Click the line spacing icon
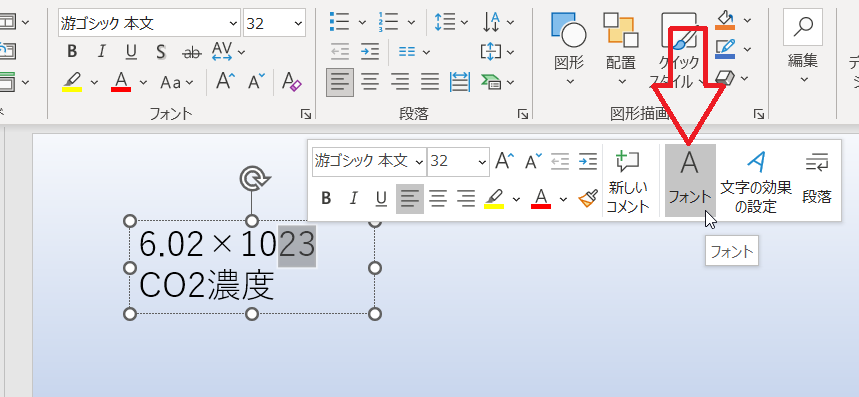Viewport: 859px width, 397px height. (x=444, y=22)
